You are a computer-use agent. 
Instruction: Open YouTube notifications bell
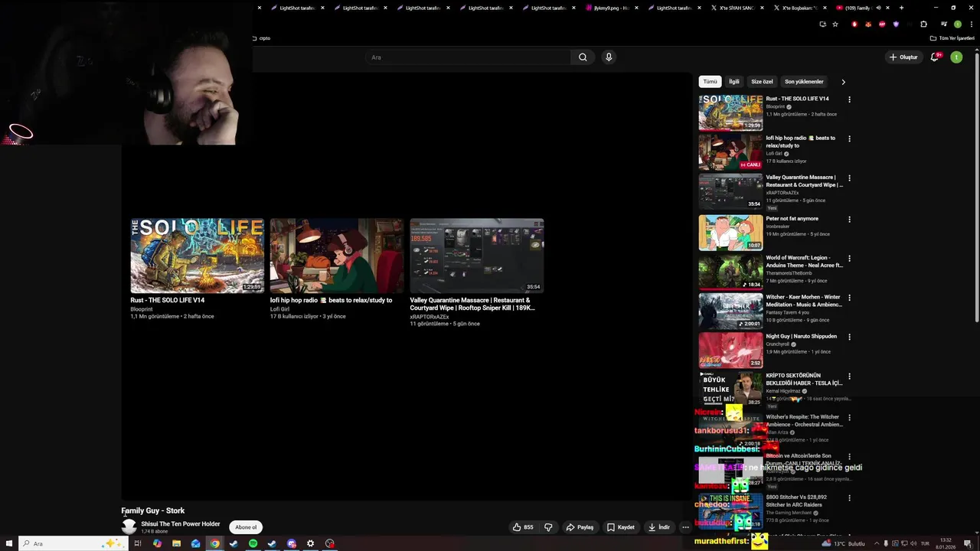(x=935, y=57)
